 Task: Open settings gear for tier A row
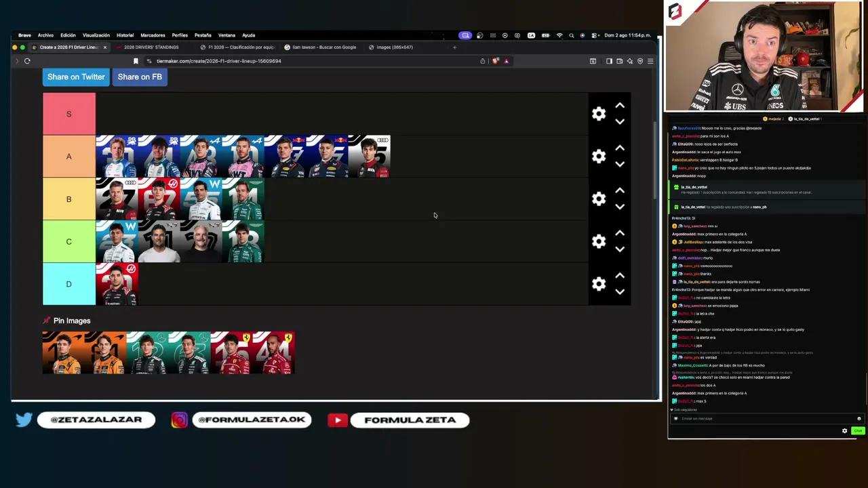coord(598,157)
